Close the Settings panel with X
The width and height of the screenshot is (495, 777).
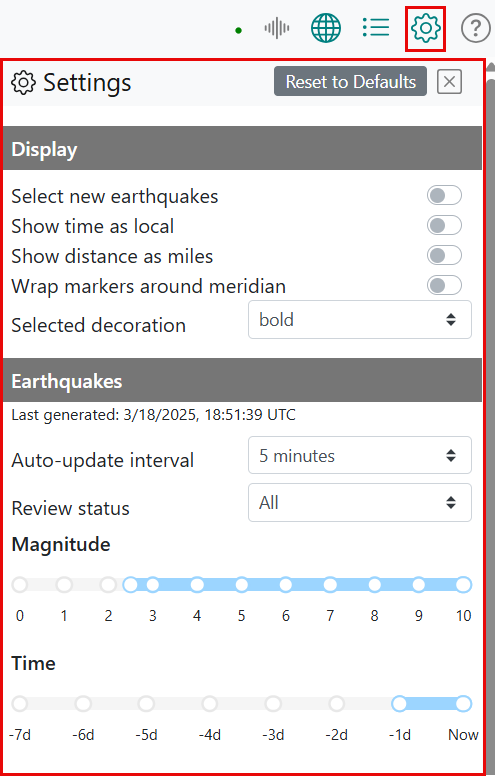point(449,82)
